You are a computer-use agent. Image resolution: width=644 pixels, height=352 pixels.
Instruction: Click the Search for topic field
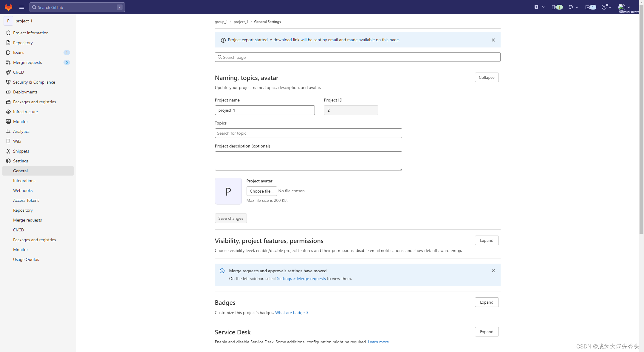coord(308,133)
